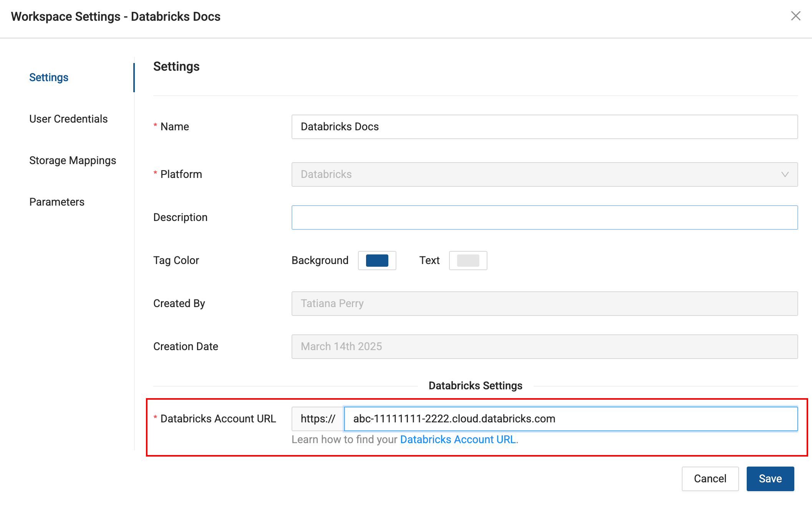812x505 pixels.
Task: Click the https:// prefix addon
Action: click(x=318, y=419)
